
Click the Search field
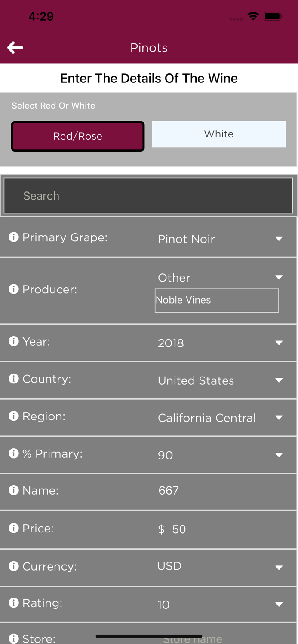point(148,195)
